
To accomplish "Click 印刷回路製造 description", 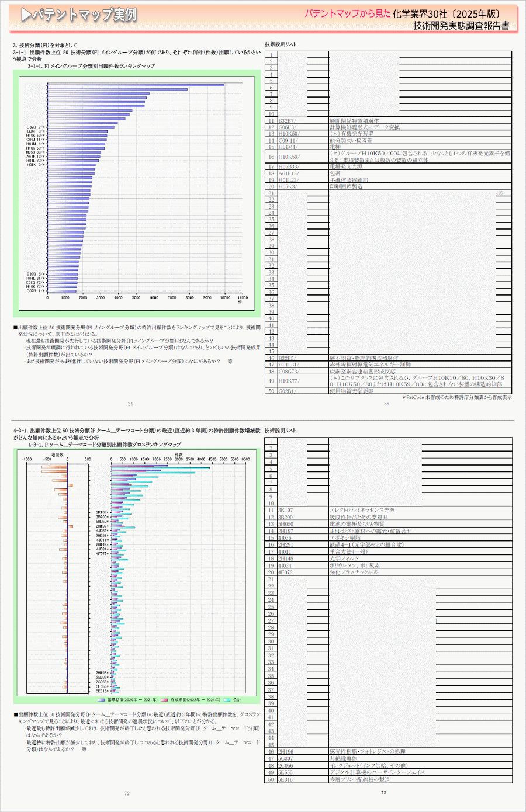I will click(x=346, y=186).
